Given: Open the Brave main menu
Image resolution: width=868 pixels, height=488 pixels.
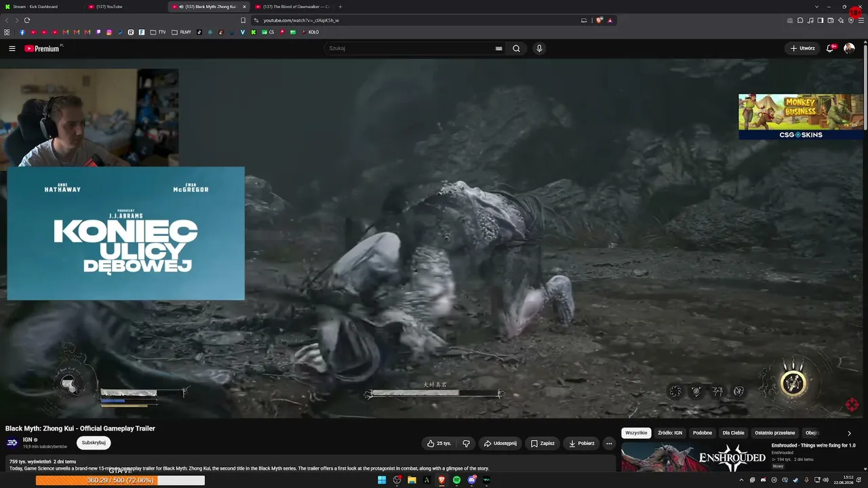Looking at the screenshot, I should coord(861,20).
